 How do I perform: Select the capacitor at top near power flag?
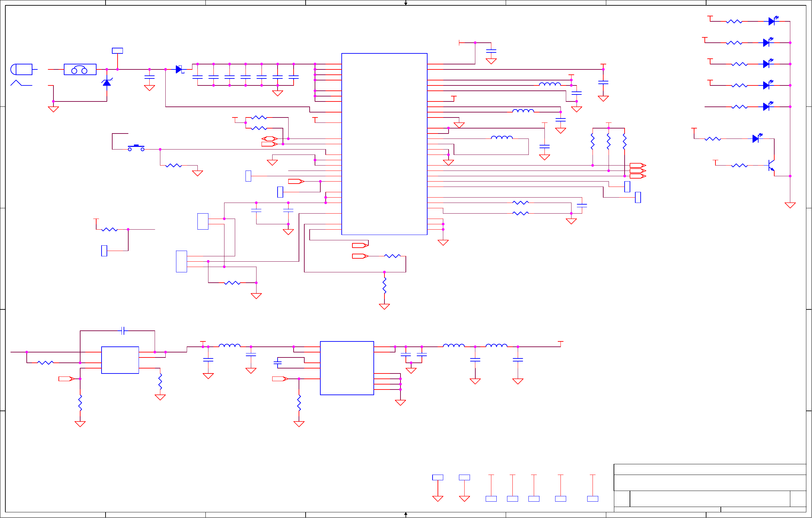[491, 51]
